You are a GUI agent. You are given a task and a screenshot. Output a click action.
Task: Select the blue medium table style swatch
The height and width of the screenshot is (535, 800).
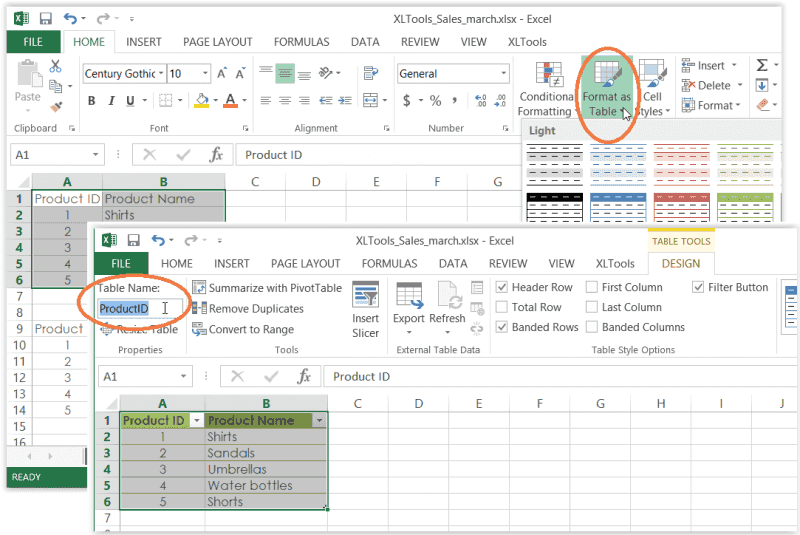pos(618,207)
